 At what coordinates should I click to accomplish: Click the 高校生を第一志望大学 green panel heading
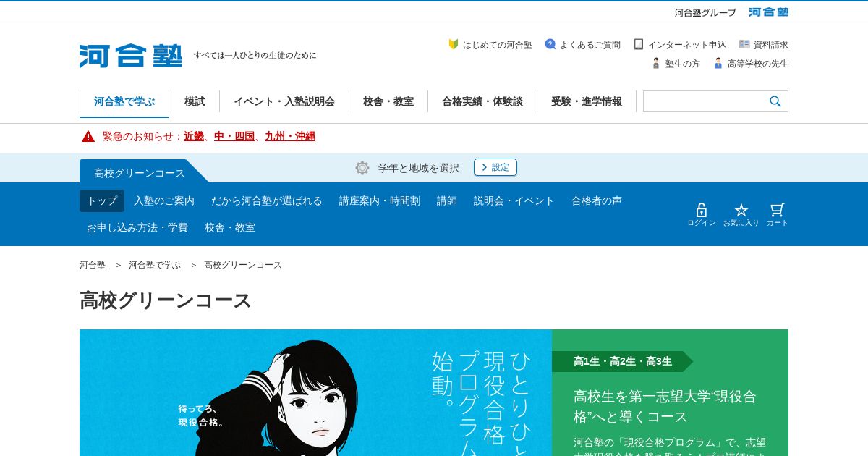click(665, 406)
